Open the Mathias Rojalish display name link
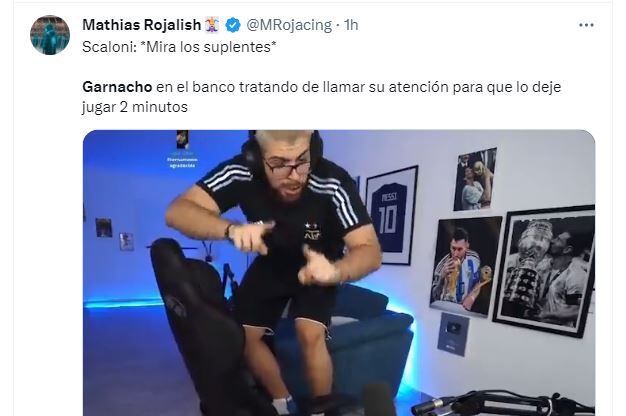The image size is (626, 416). [141, 25]
